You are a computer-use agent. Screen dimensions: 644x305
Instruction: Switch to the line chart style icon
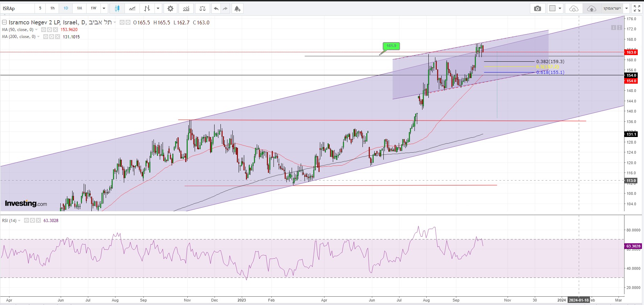tap(132, 8)
